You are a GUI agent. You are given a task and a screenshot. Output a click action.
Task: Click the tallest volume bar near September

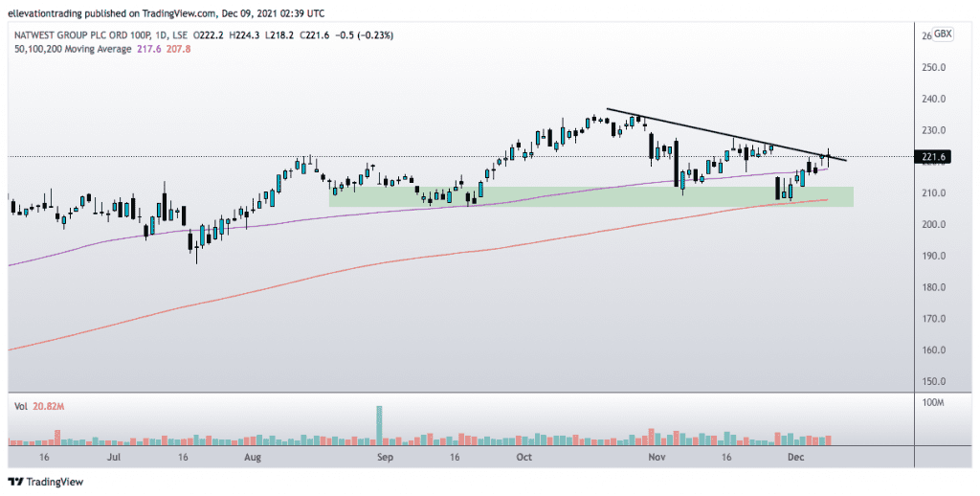(x=379, y=425)
